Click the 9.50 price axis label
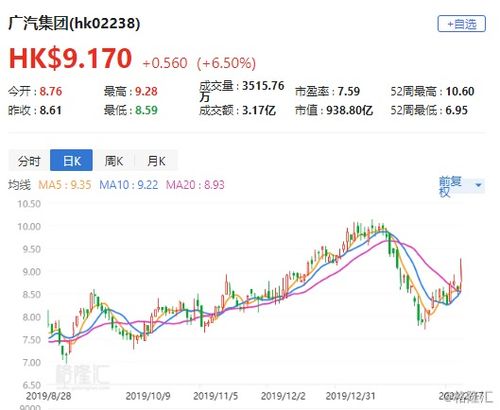The width and height of the screenshot is (500, 410). 31,249
